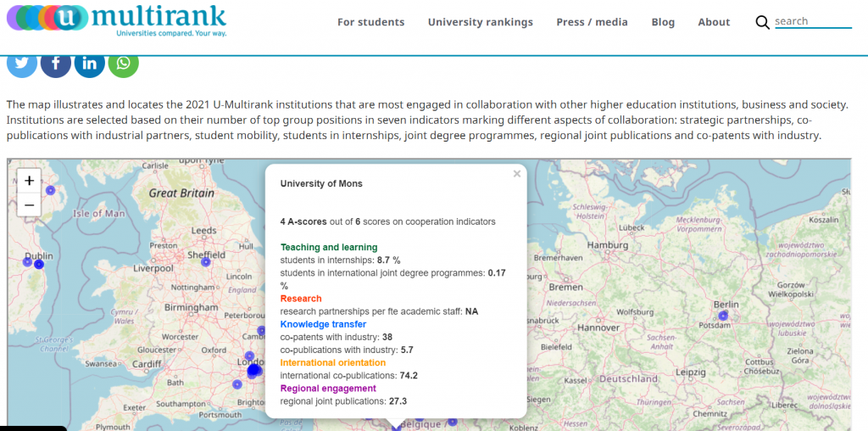The height and width of the screenshot is (431, 868).
Task: Open the Press / media menu
Action: (592, 22)
